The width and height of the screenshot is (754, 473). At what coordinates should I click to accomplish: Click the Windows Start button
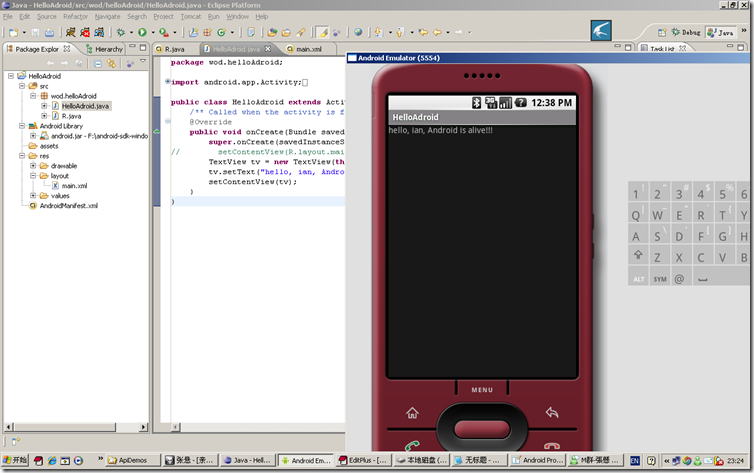15,460
